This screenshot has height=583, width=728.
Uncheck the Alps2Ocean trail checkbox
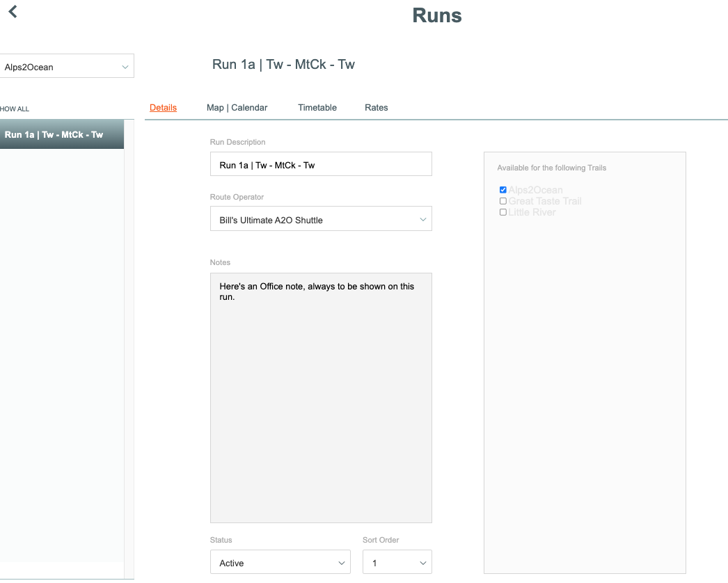tap(503, 190)
